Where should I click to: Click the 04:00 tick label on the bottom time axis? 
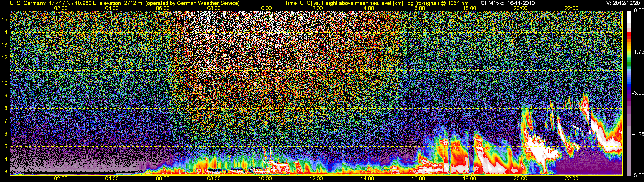[112, 179]
